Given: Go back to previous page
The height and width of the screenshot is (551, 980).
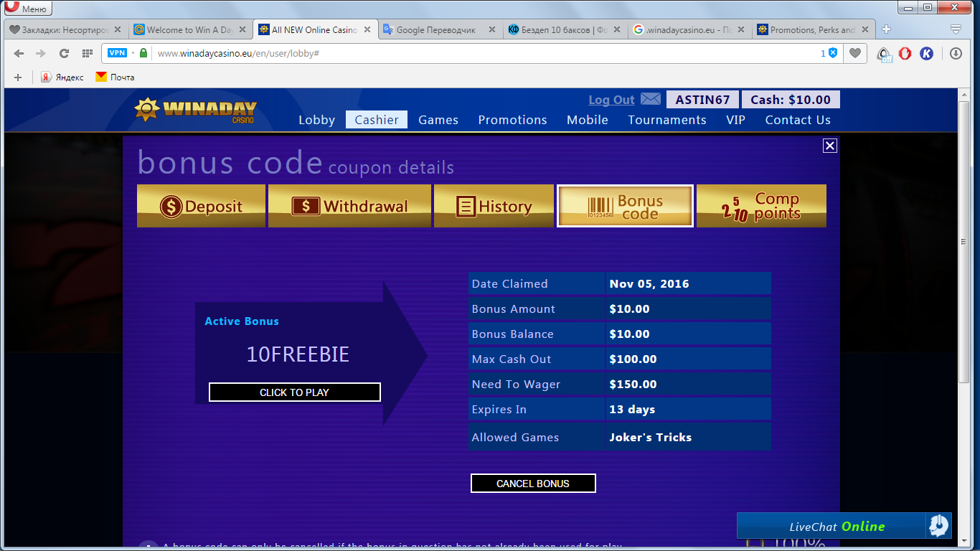Looking at the screenshot, I should pos(19,53).
